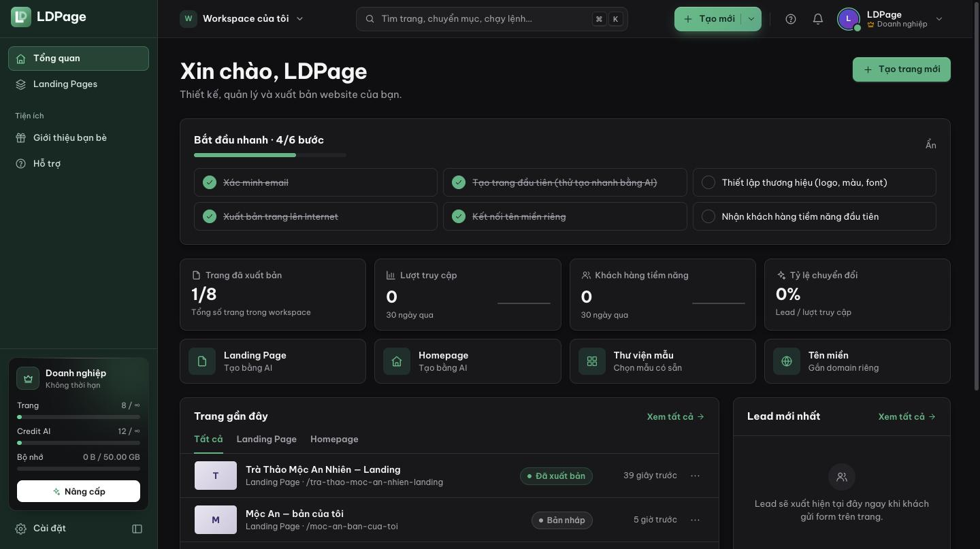This screenshot has width=980, height=549.
Task: Click the Landing Page document icon card
Action: (x=202, y=361)
